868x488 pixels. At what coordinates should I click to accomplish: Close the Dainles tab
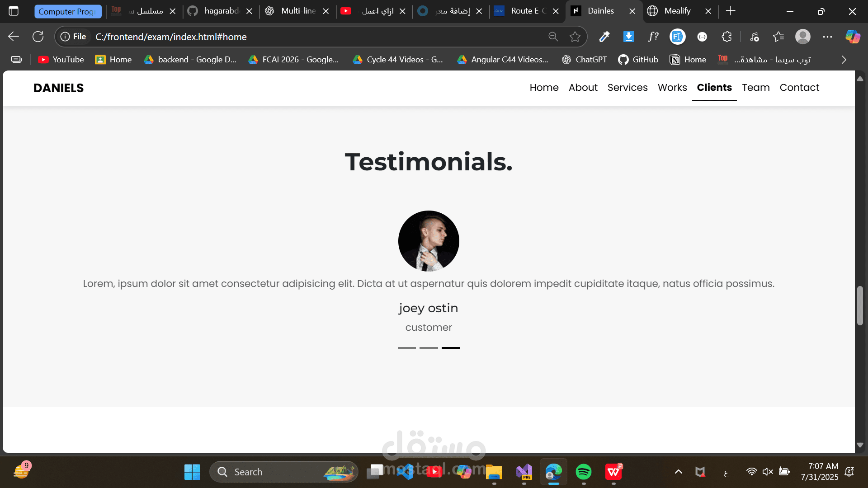632,11
